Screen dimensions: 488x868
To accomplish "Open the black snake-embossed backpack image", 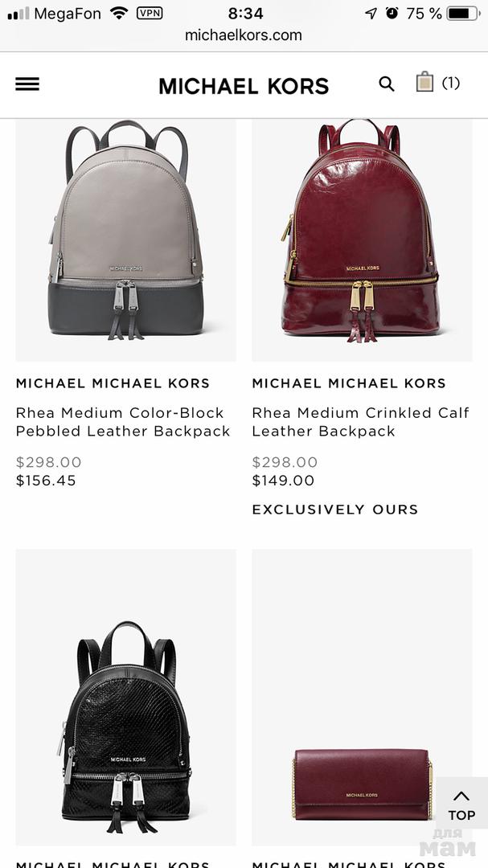I will click(125, 697).
